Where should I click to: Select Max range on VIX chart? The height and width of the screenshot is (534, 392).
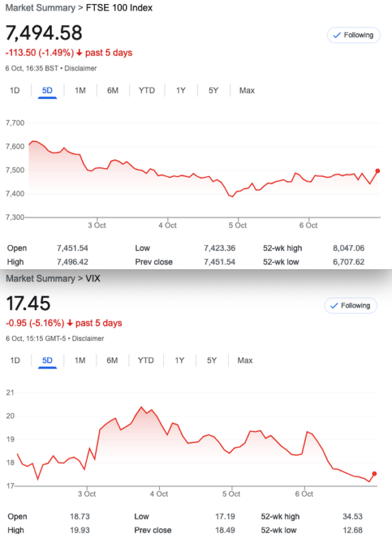pos(245,360)
